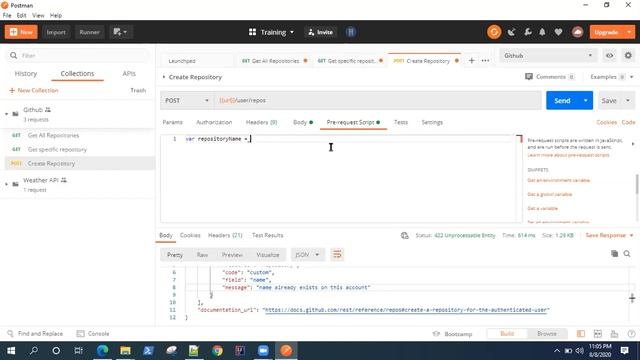
Task: Open the Save Response dropdown
Action: pos(609,236)
